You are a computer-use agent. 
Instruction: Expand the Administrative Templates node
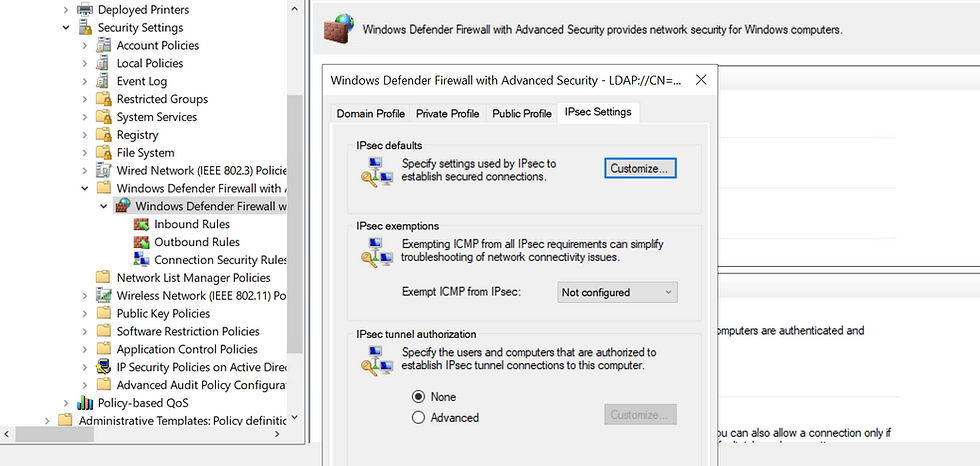(47, 421)
